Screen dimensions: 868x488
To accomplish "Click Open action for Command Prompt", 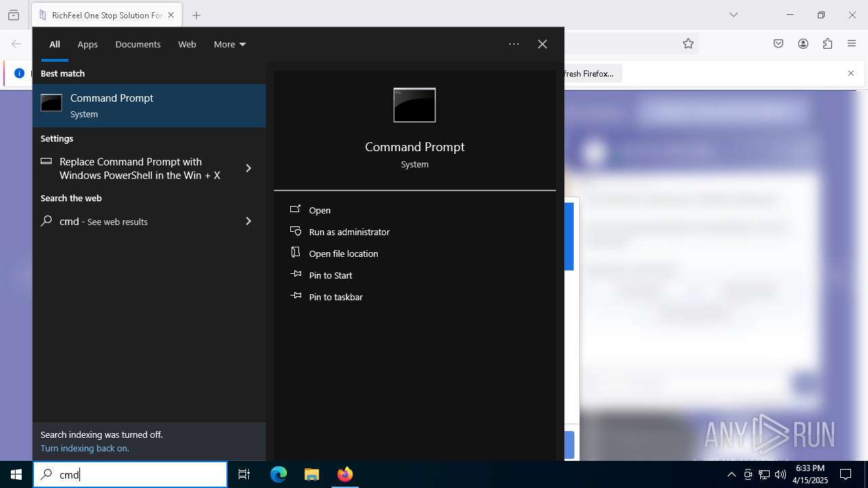I will click(x=415, y=210).
